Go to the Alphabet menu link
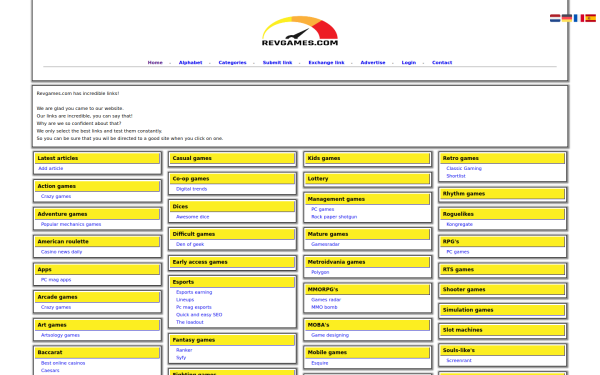The height and width of the screenshot is (375, 600). (190, 62)
